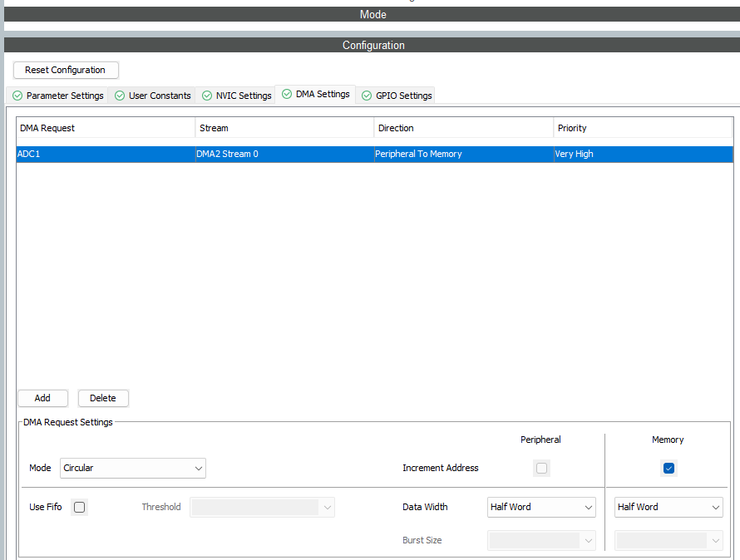This screenshot has height=560, width=740.
Task: Open the User Constants tab
Action: point(152,96)
